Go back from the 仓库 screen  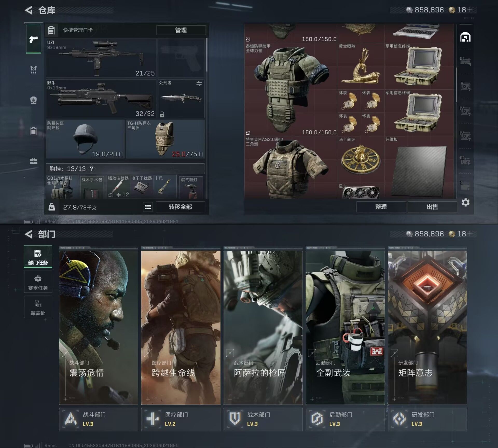(29, 10)
